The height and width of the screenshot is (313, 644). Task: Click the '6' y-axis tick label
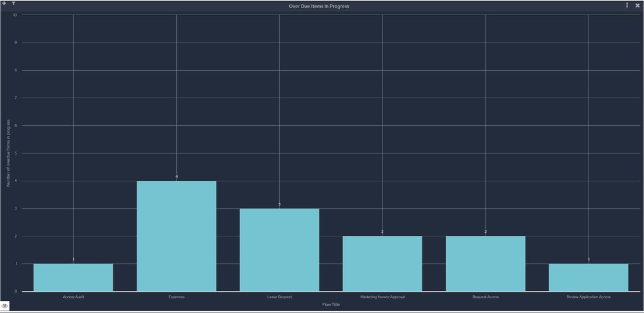[x=16, y=126]
